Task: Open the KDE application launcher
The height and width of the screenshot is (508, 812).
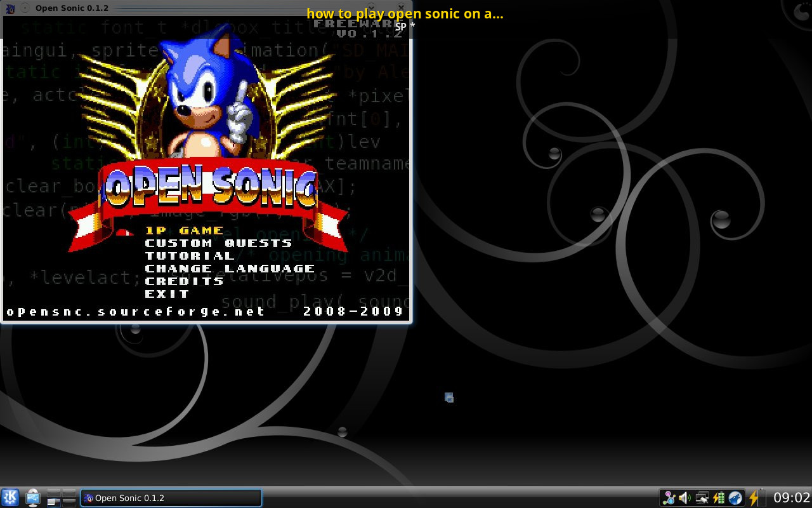Action: (x=10, y=498)
